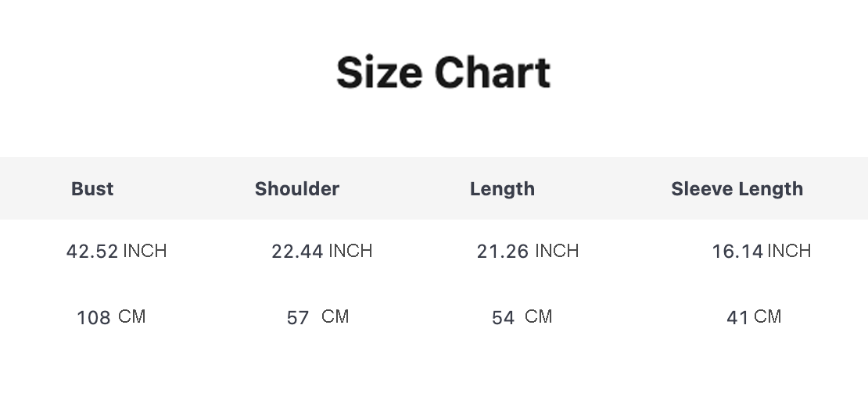Select the 16.14 sleeve length value

coord(737,252)
